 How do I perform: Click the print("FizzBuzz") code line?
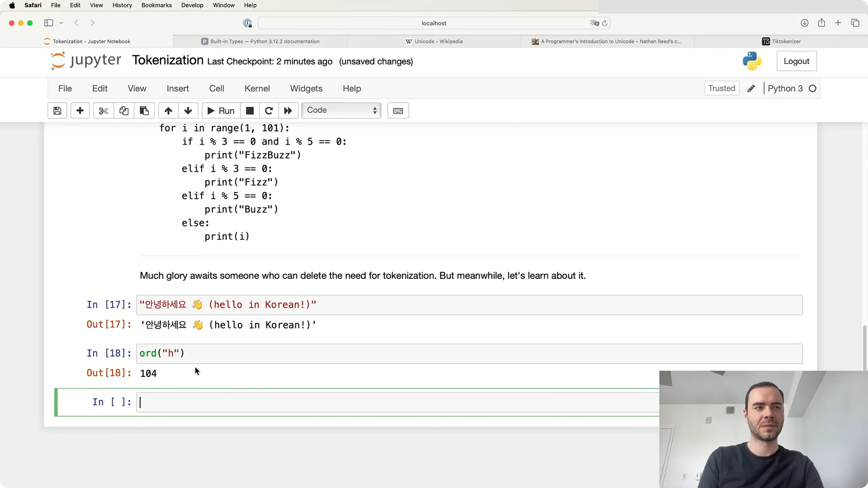pyautogui.click(x=253, y=155)
